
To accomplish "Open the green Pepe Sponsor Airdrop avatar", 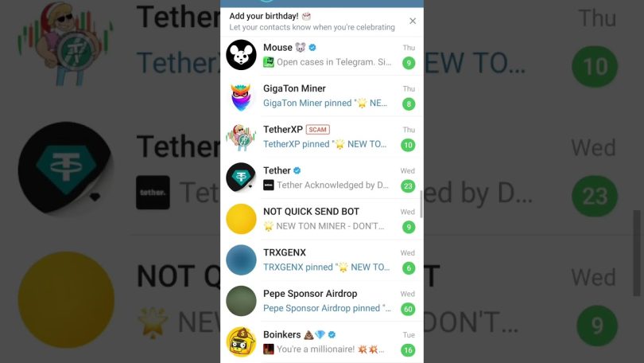I will click(241, 301).
